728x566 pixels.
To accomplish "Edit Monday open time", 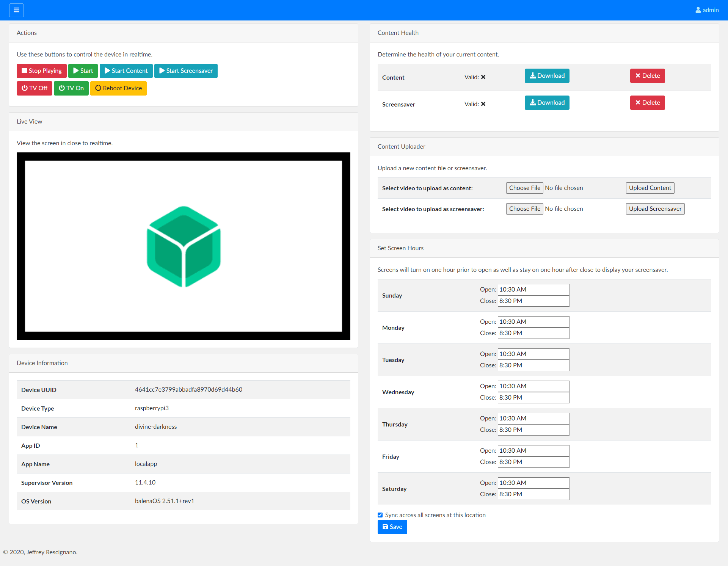I will [x=534, y=322].
